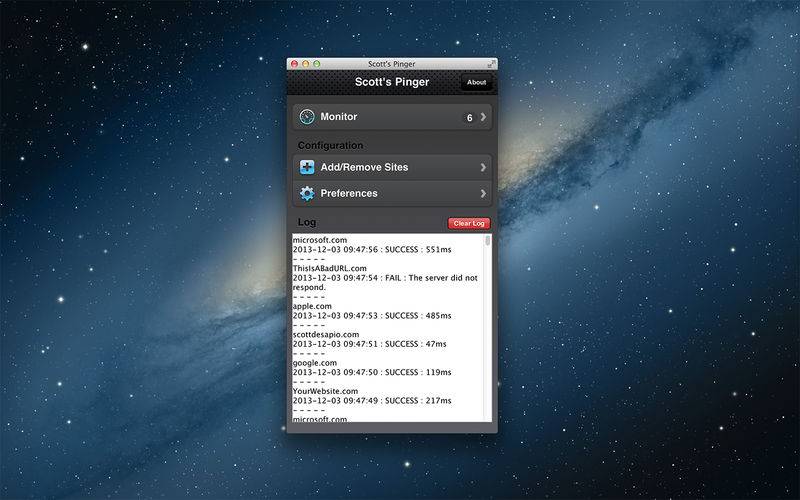Zoom the window with green button
The height and width of the screenshot is (500, 800).
(317, 64)
